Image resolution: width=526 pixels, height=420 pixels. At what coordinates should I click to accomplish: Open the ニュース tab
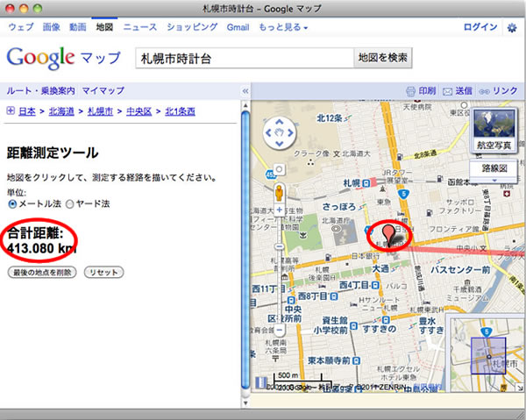tap(140, 27)
